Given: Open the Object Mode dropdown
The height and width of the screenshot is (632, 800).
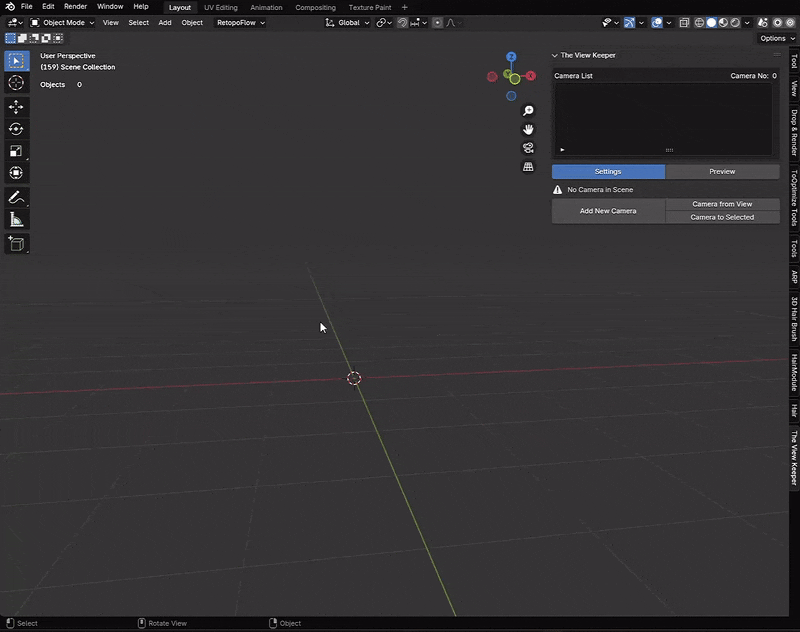Looking at the screenshot, I should pos(62,22).
